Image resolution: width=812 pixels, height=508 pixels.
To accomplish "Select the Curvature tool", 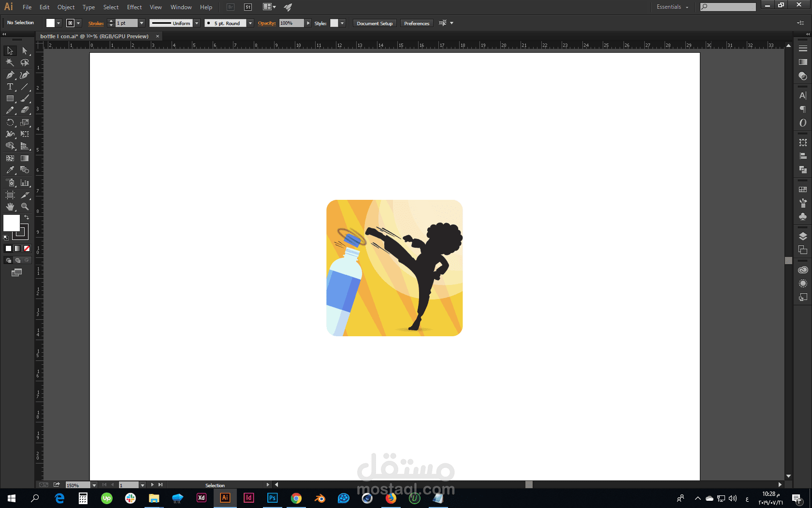I will (x=25, y=75).
